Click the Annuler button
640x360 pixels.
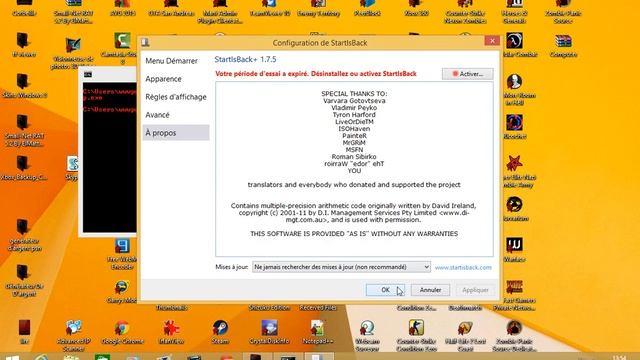pos(430,290)
